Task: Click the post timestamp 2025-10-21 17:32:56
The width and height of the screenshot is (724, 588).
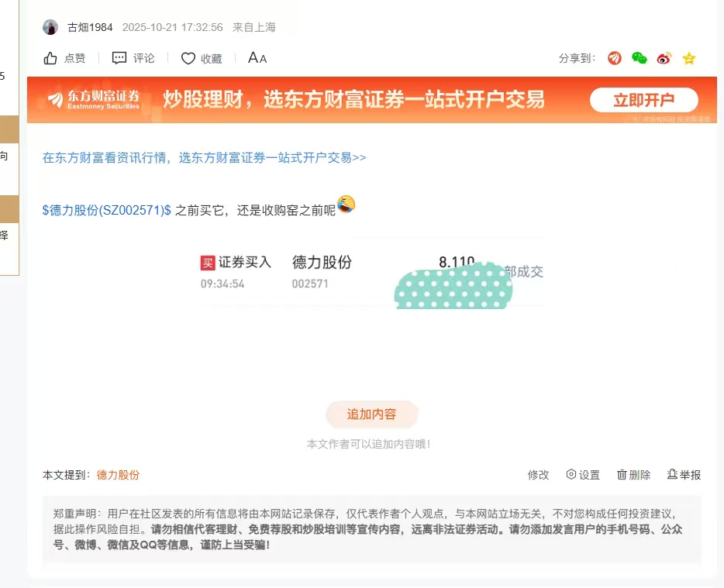Action: [173, 27]
